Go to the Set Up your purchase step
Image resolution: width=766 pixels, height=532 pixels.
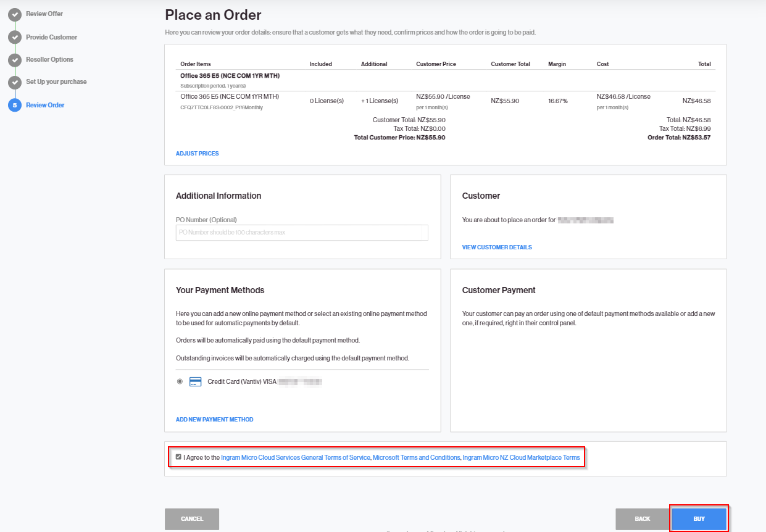pos(56,81)
